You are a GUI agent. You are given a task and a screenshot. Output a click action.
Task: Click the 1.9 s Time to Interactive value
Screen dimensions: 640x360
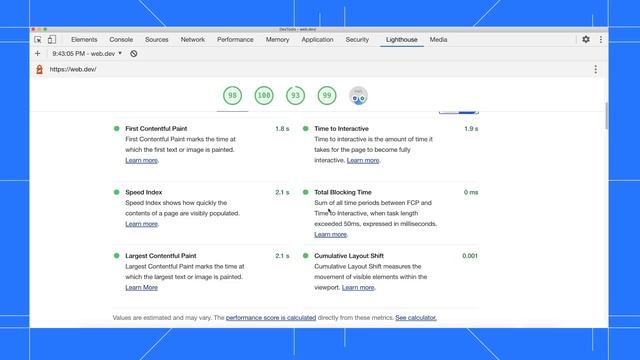(471, 129)
